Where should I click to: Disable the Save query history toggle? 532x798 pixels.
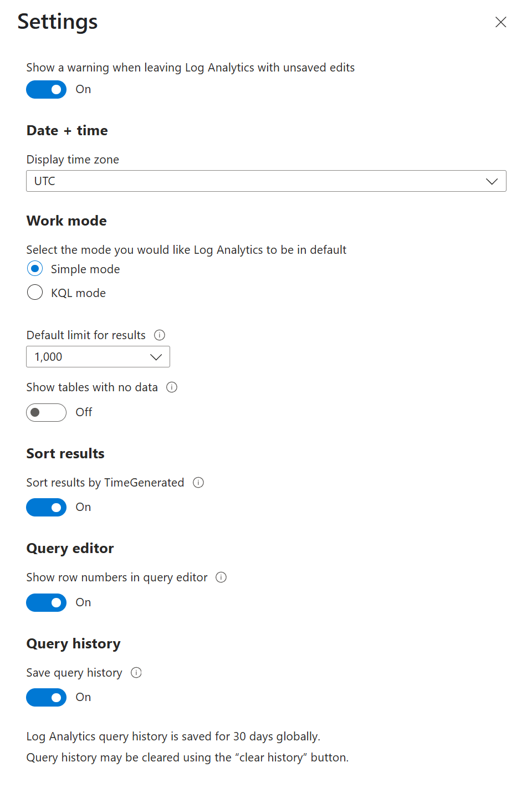(46, 697)
